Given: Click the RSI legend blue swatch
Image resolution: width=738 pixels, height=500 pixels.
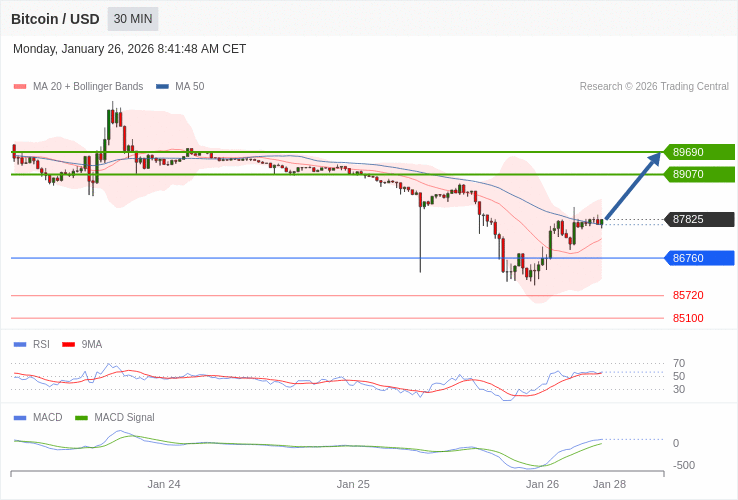Looking at the screenshot, I should click(20, 345).
